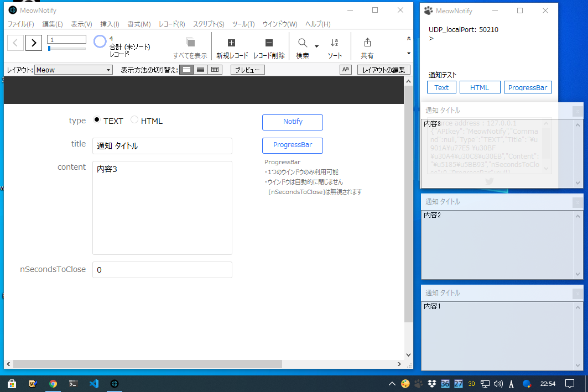Open the layout dropdown showing Meow
The height and width of the screenshot is (392, 588).
click(74, 70)
